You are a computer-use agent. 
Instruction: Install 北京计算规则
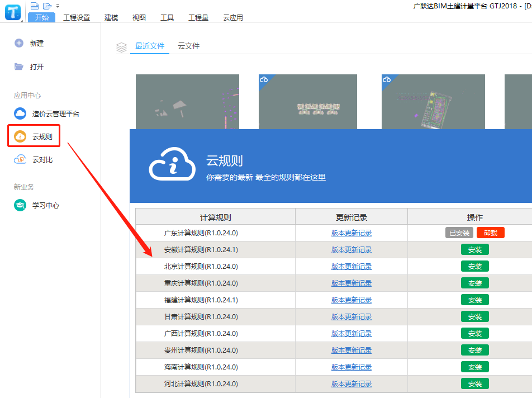474,266
